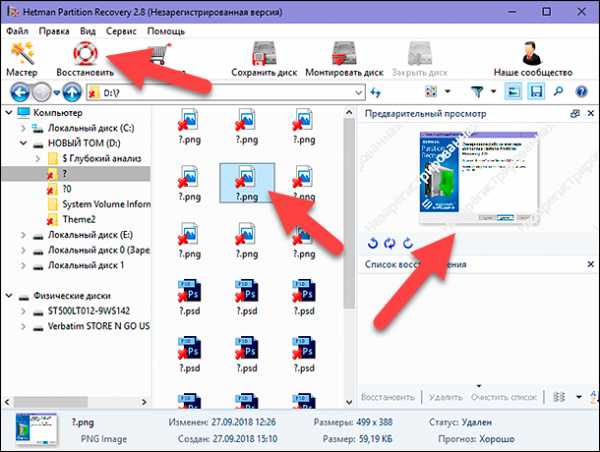Open help with the question mark icon
This screenshot has height=452, width=600.
581,92
